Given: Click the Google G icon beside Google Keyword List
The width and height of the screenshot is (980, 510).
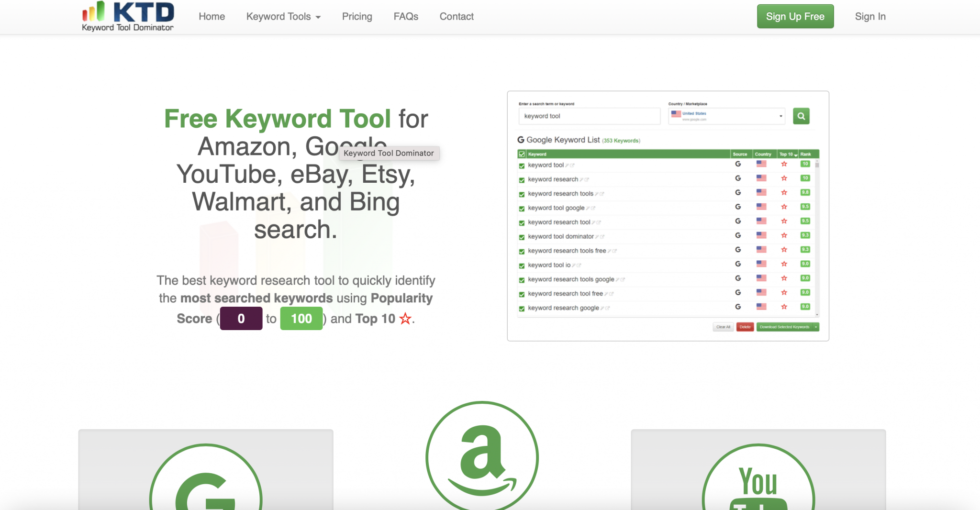Looking at the screenshot, I should [x=520, y=140].
